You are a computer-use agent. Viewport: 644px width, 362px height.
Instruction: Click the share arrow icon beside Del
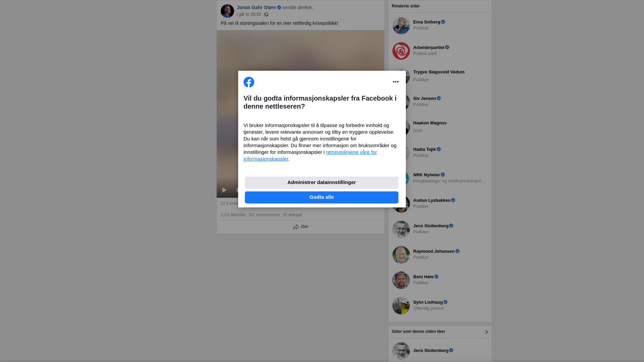point(296,227)
